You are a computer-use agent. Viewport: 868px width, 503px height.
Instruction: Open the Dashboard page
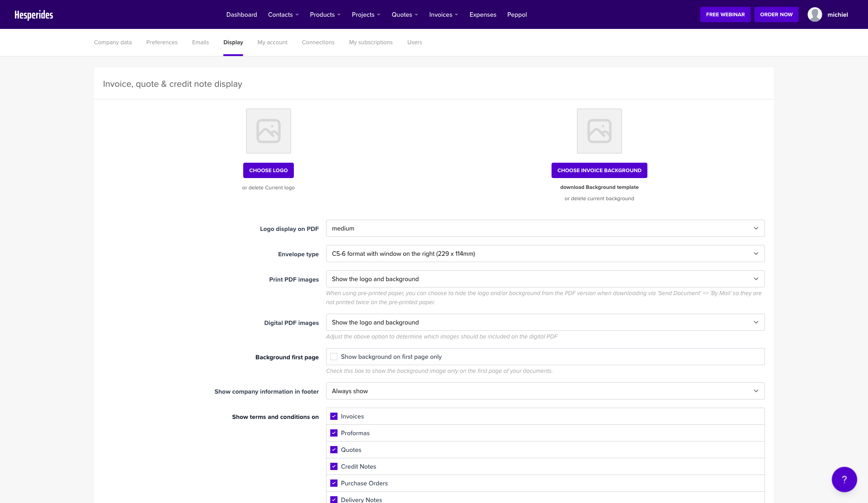242,14
